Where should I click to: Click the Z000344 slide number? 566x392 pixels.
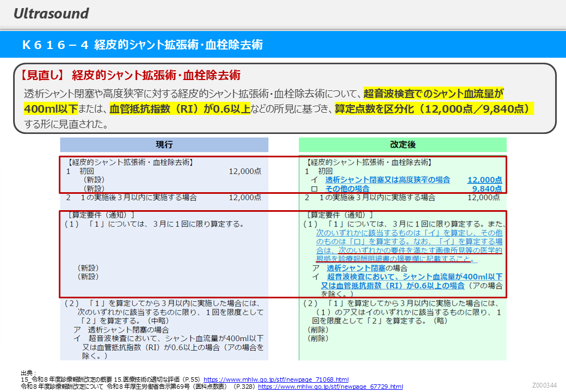(x=544, y=385)
